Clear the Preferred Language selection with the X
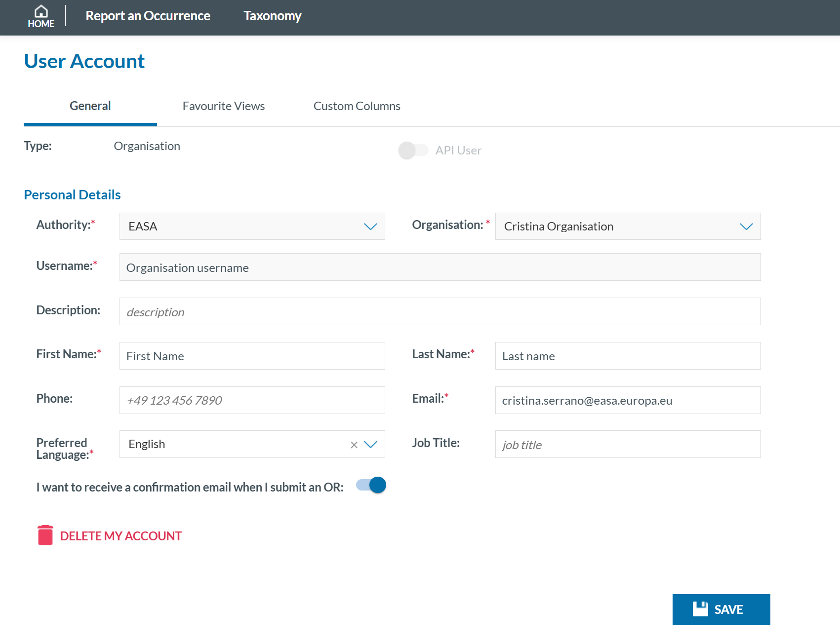 [354, 445]
